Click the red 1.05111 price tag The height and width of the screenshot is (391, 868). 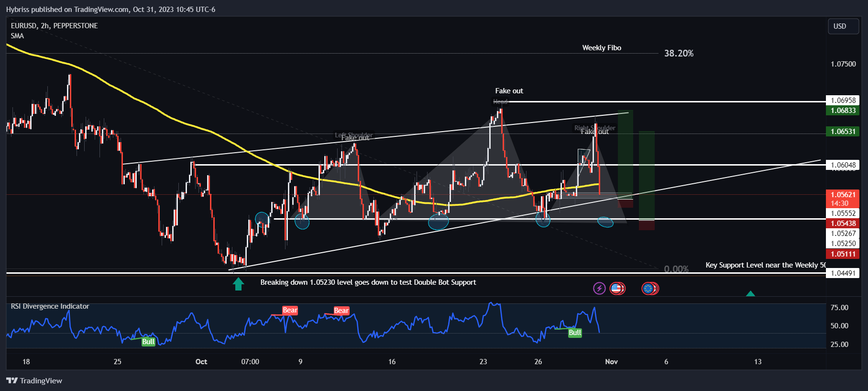pos(843,254)
